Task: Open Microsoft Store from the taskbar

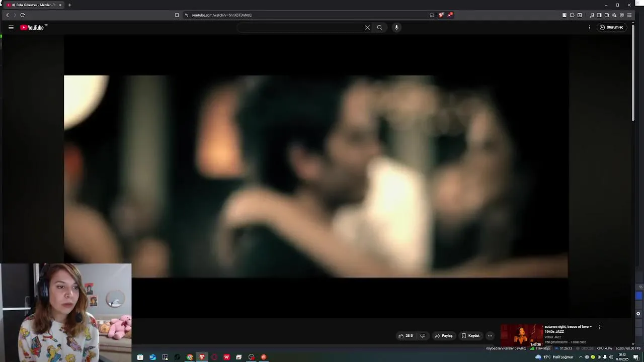Action: (140, 357)
